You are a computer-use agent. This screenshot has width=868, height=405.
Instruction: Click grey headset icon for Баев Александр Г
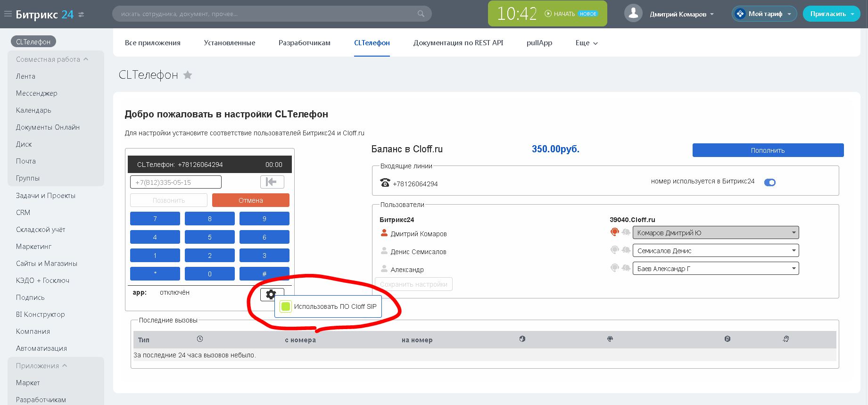pyautogui.click(x=614, y=268)
